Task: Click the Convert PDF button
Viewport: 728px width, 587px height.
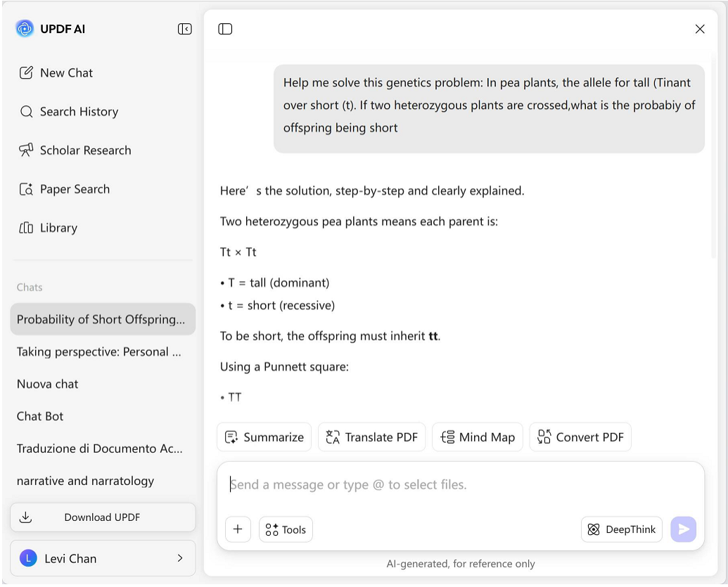Action: coord(580,437)
